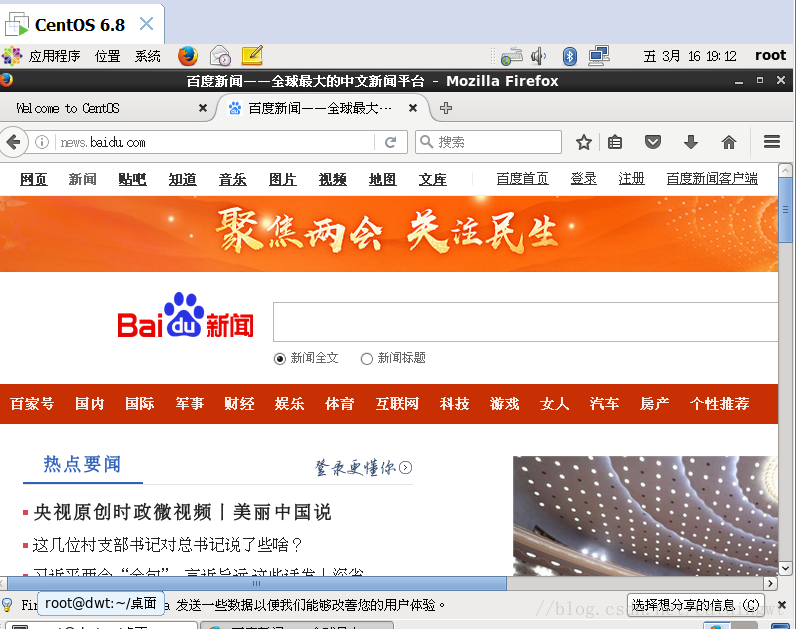Viewport: 796px width, 629px height.
Task: Close the Welcome to CentOS tab
Action: click(203, 108)
